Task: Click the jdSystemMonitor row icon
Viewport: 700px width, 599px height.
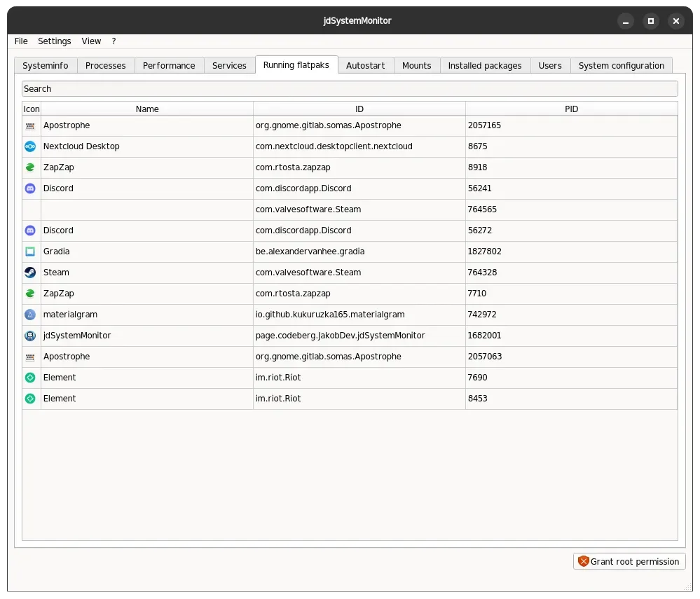Action: point(30,336)
